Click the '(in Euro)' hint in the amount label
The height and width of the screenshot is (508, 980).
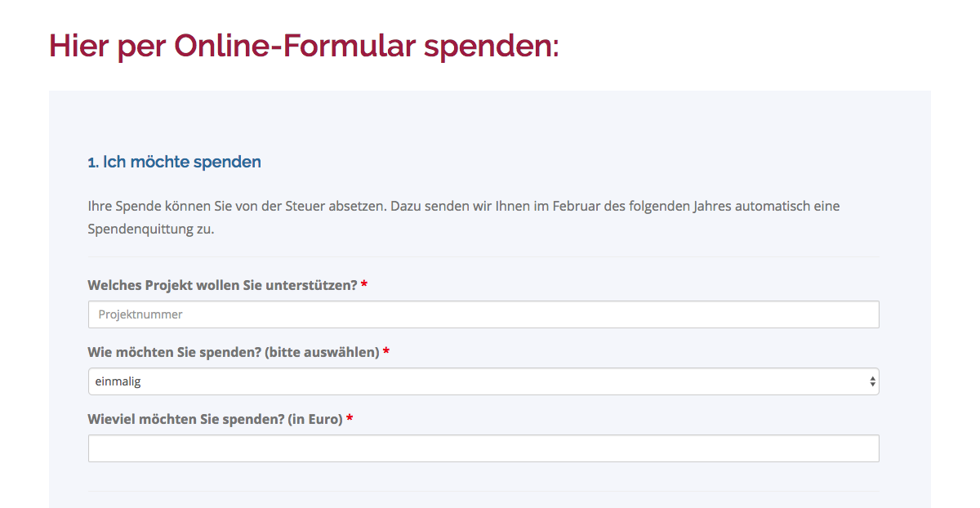coord(315,419)
